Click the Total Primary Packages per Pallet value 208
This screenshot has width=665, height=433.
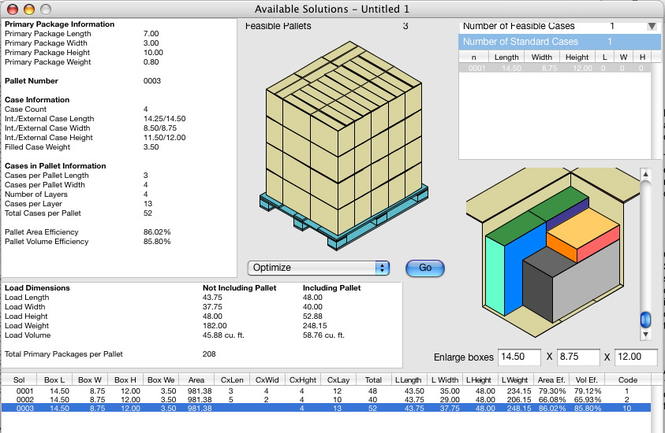tap(209, 354)
